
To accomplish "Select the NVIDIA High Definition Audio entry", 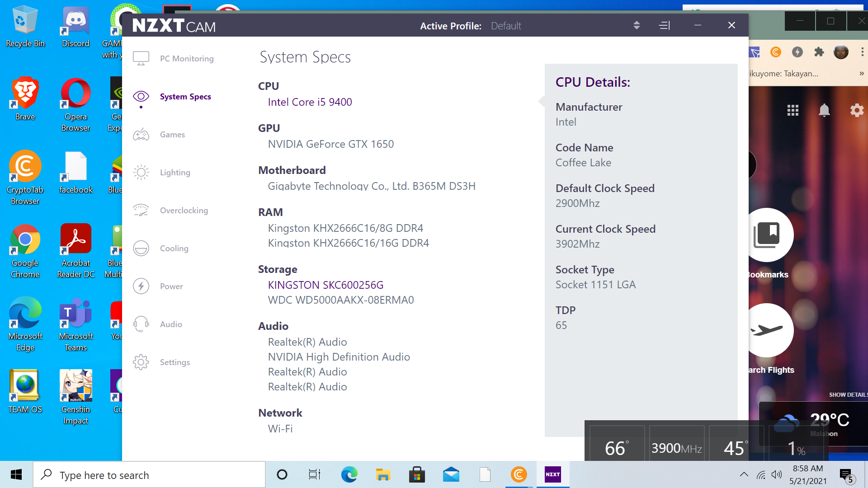I will 339,357.
